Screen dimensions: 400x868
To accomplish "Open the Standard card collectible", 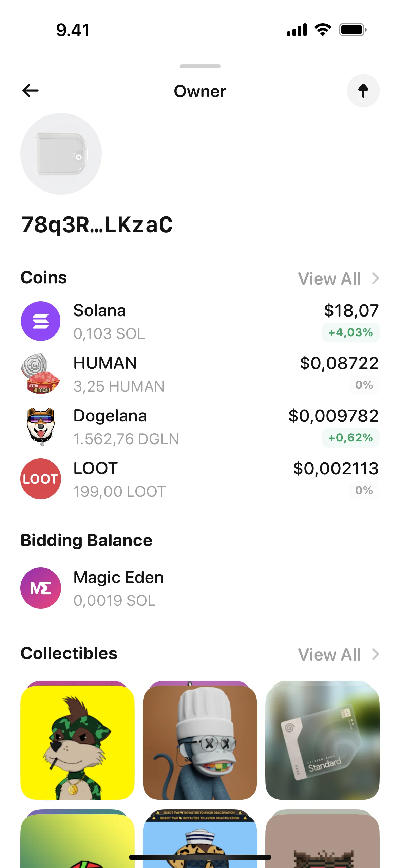I will pyautogui.click(x=322, y=742).
